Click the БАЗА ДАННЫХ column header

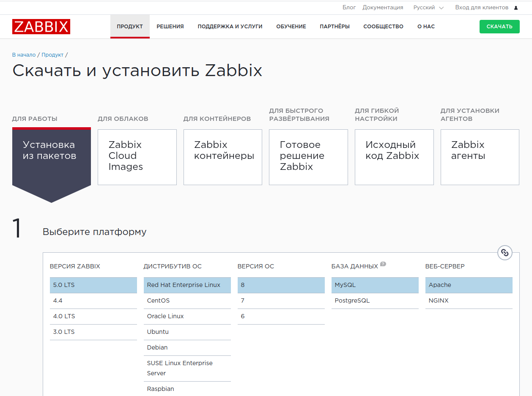(x=355, y=266)
